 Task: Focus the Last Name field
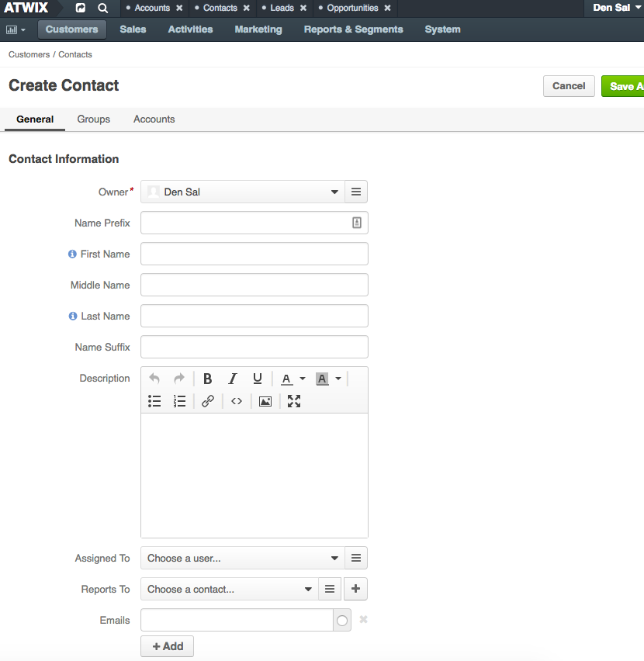click(x=254, y=316)
